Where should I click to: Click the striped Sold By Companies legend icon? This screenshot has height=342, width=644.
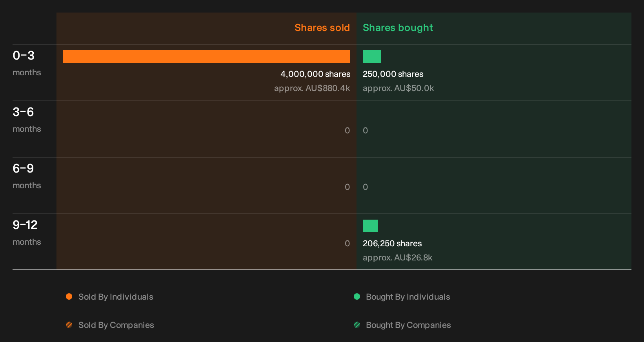(x=69, y=325)
